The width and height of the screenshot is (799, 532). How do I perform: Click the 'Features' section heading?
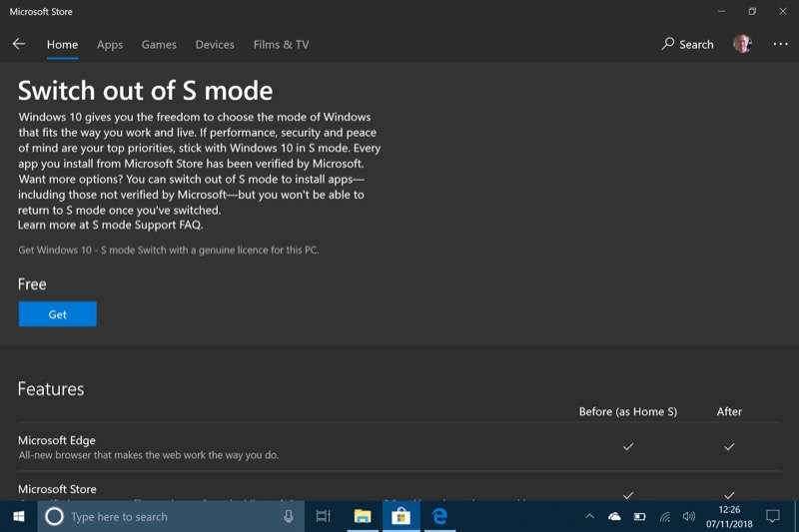(x=51, y=389)
